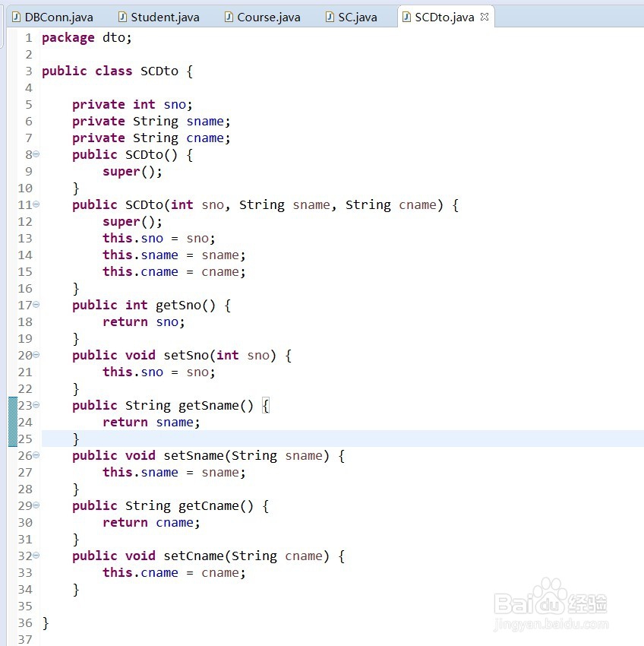Click 'this.cname' on line 15
The image size is (644, 646).
140,272
